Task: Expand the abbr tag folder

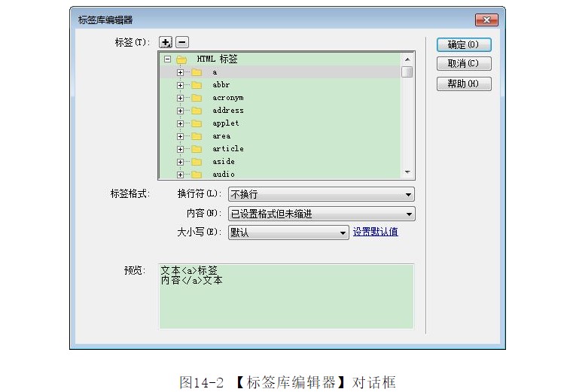Action: [180, 85]
